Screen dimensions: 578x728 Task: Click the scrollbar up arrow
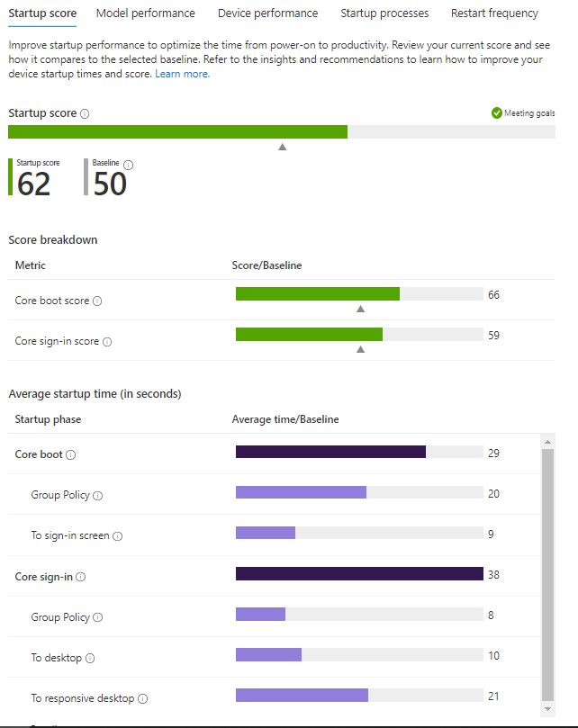point(546,442)
